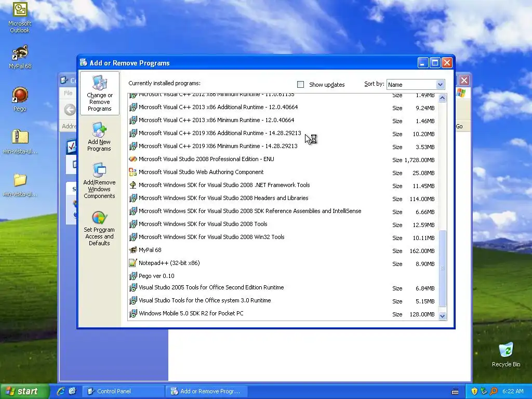Open Add/Remove Windows Components
Viewport: 532px width, 399px height.
[x=99, y=180]
